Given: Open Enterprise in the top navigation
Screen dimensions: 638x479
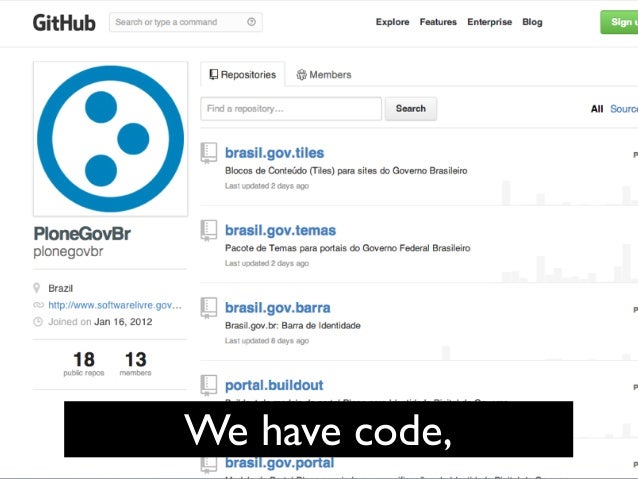Looking at the screenshot, I should point(489,22).
